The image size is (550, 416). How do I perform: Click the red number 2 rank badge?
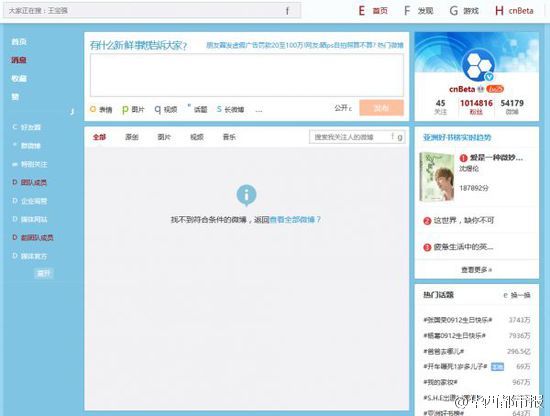[427, 221]
